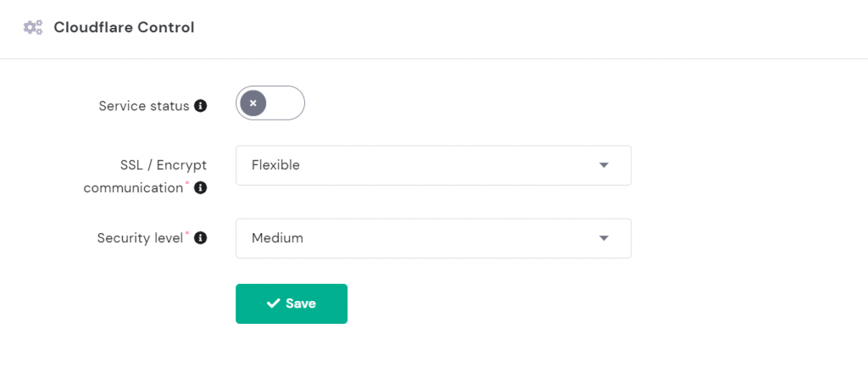Viewport: 868px width, 367px height.
Task: Click the arrow on the SSL dropdown
Action: click(x=604, y=165)
